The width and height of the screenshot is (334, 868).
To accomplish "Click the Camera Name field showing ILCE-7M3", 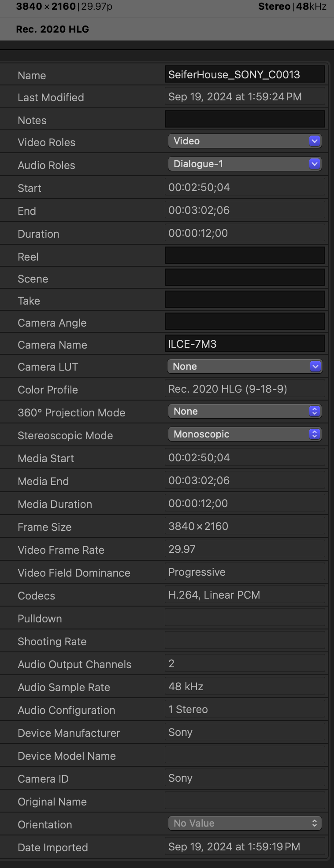I will pyautogui.click(x=245, y=344).
